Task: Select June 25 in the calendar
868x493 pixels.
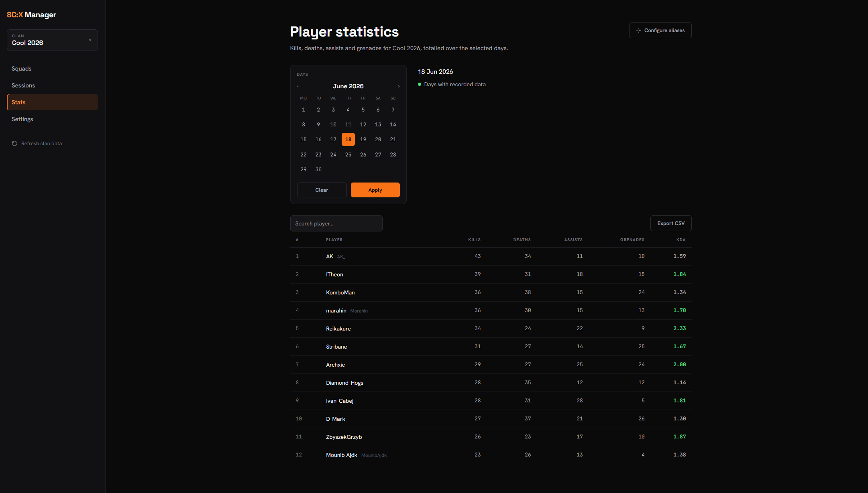Action: (x=348, y=155)
